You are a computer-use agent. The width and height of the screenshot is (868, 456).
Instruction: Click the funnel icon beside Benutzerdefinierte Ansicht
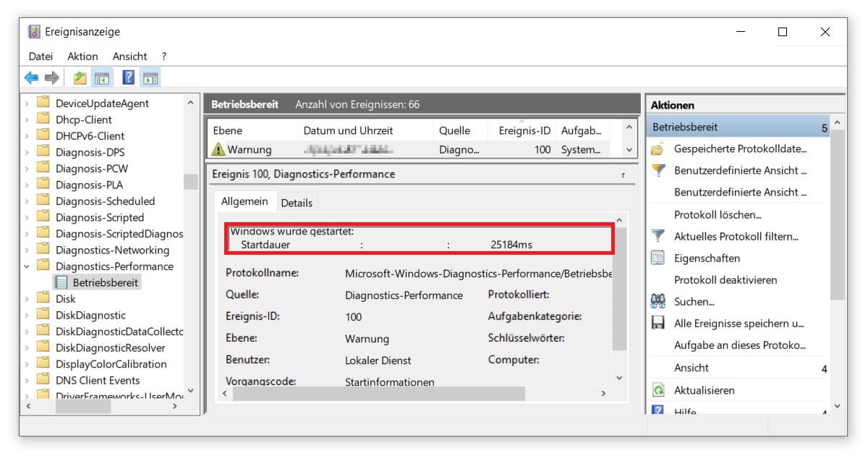pos(658,171)
